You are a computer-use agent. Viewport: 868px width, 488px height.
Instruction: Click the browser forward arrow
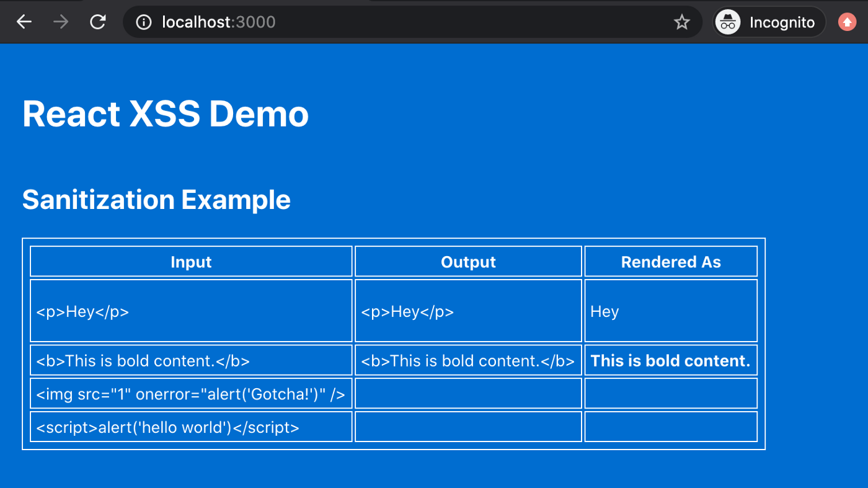tap(61, 22)
